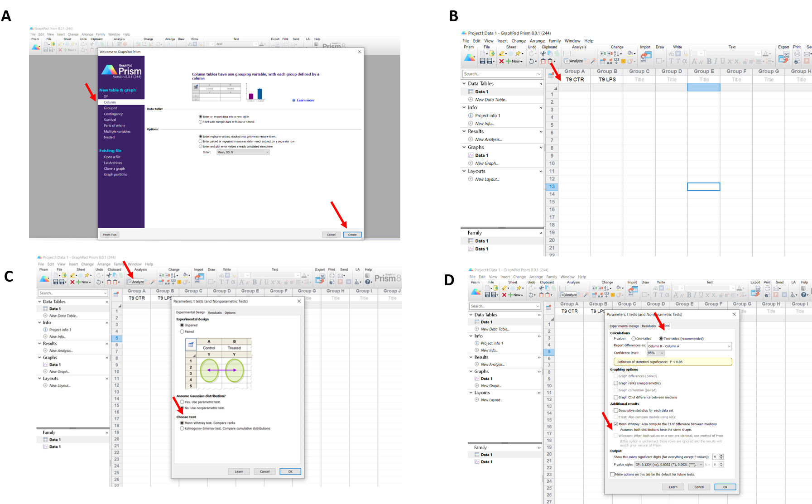Collapse the Graphs section in panel C navigator
This screenshot has height=504, width=812.
click(39, 358)
